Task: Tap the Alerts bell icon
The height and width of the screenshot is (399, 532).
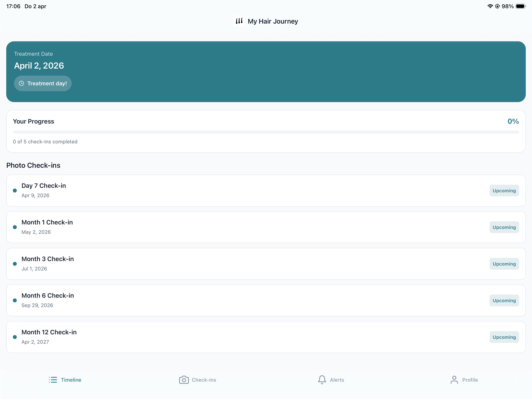Action: [x=322, y=380]
